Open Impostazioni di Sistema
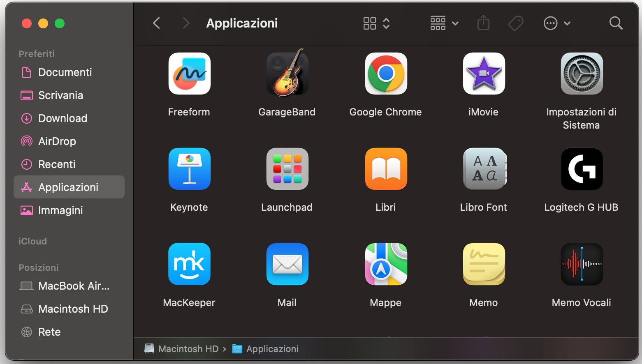The width and height of the screenshot is (642, 364). click(x=582, y=74)
